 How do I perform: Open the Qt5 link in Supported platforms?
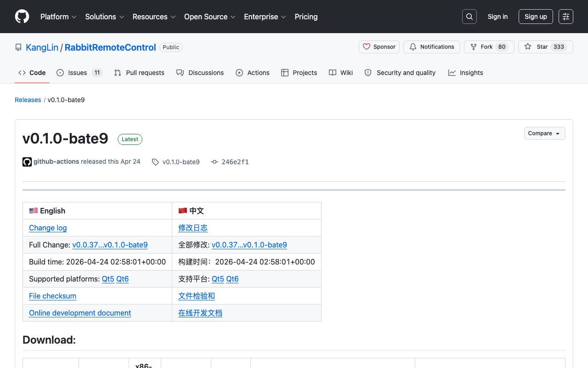coord(108,279)
